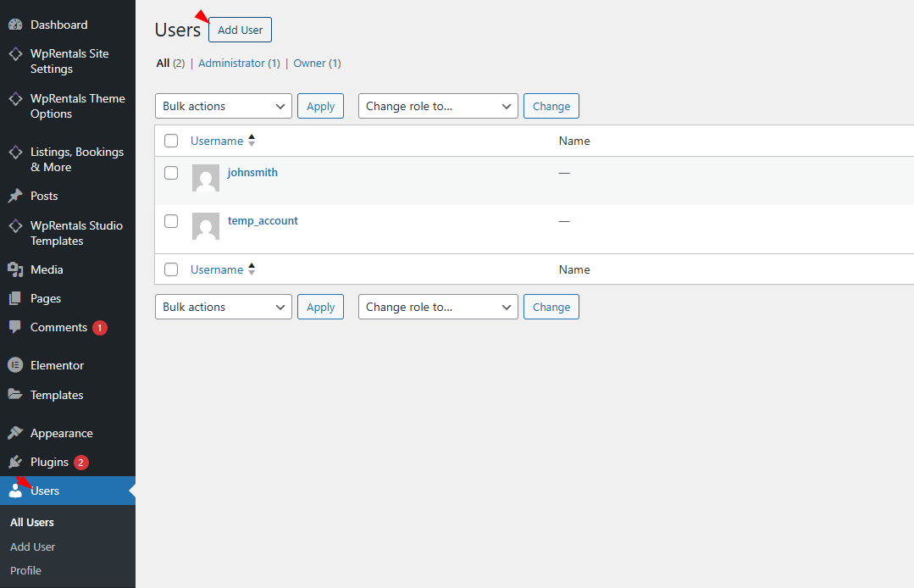The image size is (914, 588).
Task: Select the temp_account row checkbox
Action: [x=171, y=221]
